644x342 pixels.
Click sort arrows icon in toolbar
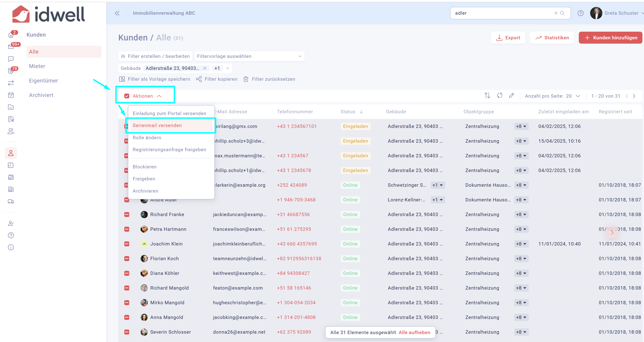click(x=487, y=96)
